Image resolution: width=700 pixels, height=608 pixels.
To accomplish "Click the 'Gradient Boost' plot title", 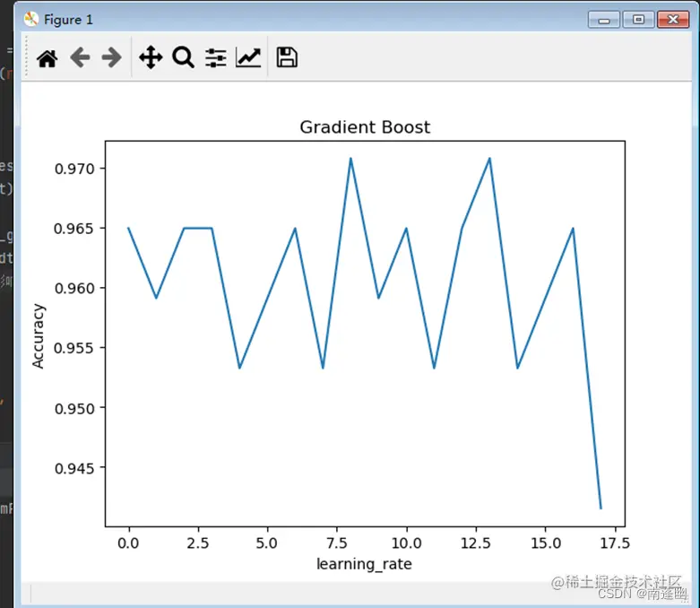I will tap(365, 127).
